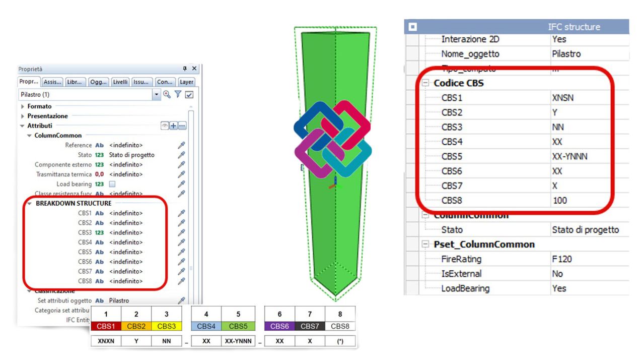This screenshot has height=363, width=644.
Task: Collapse the BREAKDOWN STRUCTURE section
Action: point(30,203)
